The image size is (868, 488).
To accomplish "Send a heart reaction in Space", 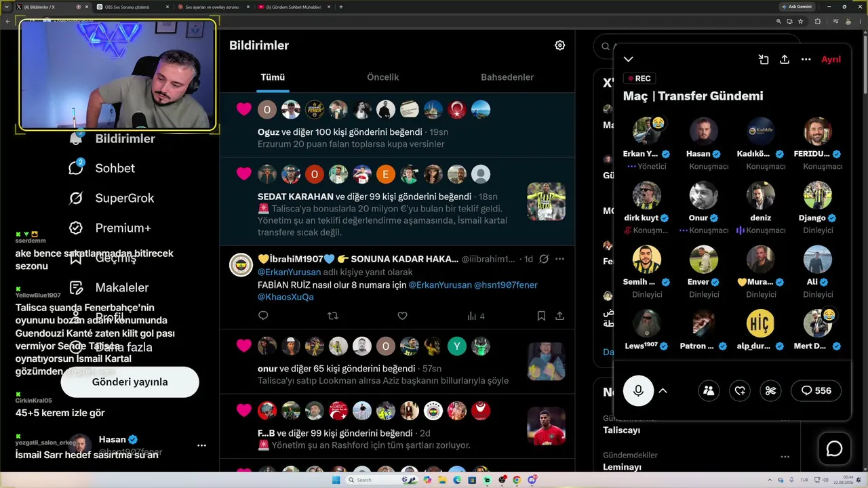I will pos(740,390).
